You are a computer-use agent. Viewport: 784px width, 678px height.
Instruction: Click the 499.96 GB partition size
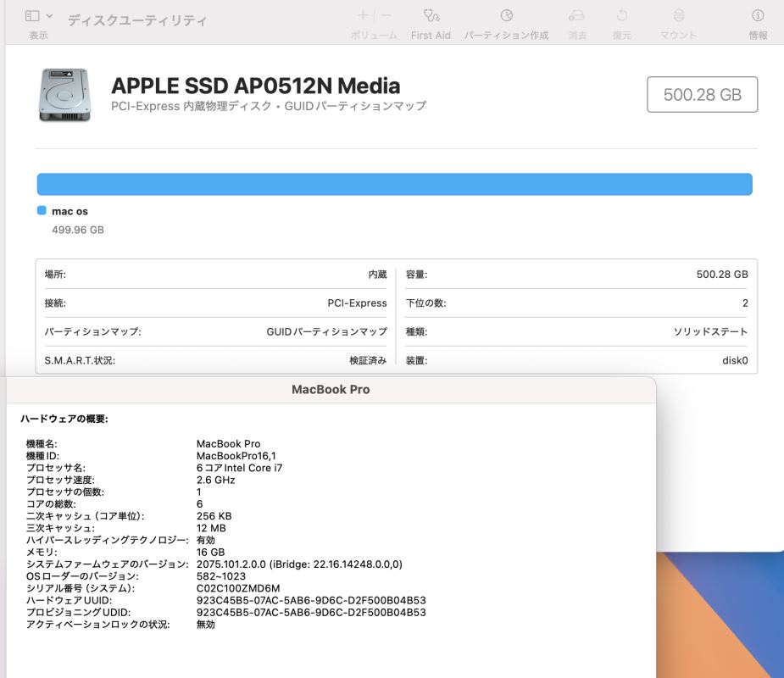[78, 230]
